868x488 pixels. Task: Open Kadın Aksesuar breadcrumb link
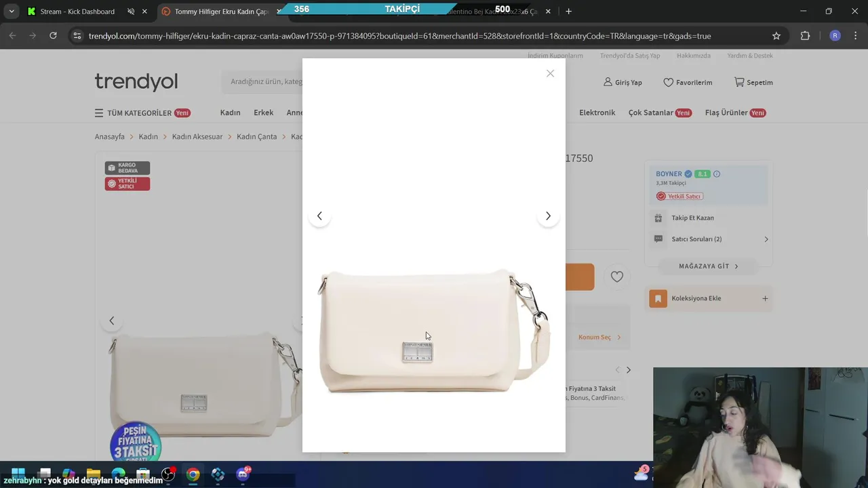(197, 136)
